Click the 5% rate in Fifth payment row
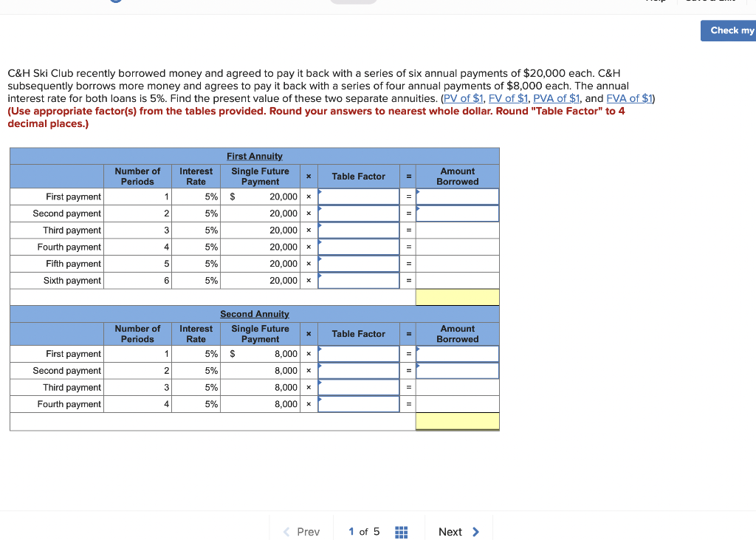 click(211, 264)
